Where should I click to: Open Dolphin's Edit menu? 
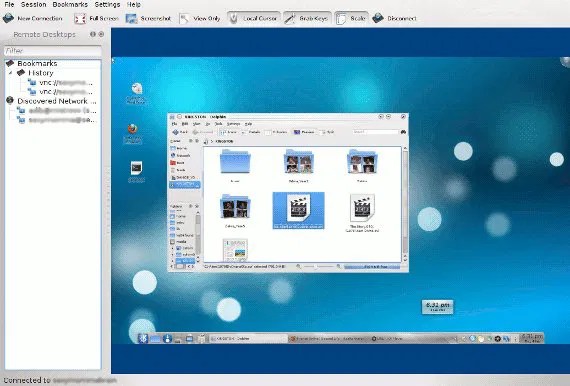coord(185,124)
